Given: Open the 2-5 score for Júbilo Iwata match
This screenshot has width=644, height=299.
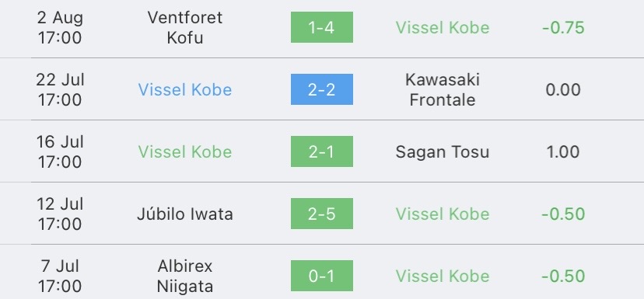Looking at the screenshot, I should [321, 214].
